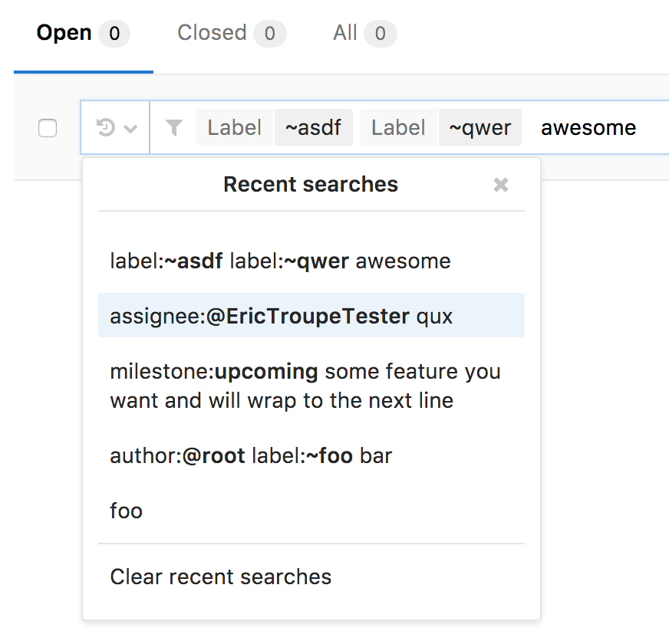Choose the recent search named foo
669x644 pixels.
(x=127, y=511)
